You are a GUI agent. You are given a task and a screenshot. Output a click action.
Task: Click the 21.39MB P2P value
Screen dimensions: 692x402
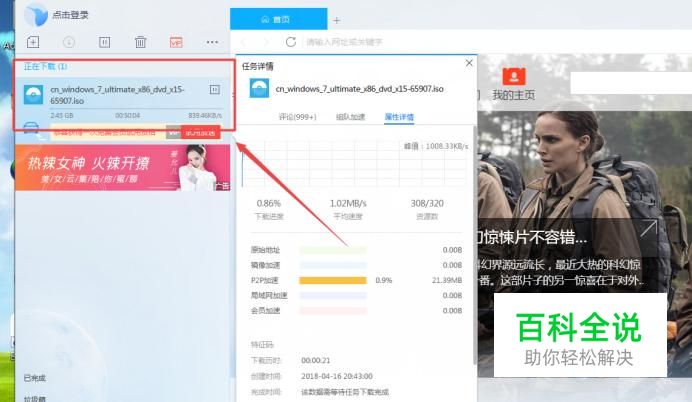coord(447,280)
